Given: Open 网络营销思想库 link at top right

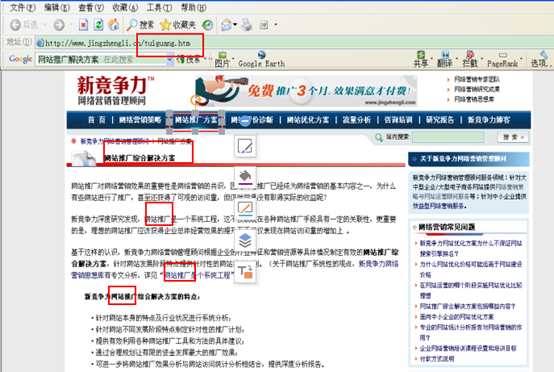Looking at the screenshot, I should (x=474, y=99).
